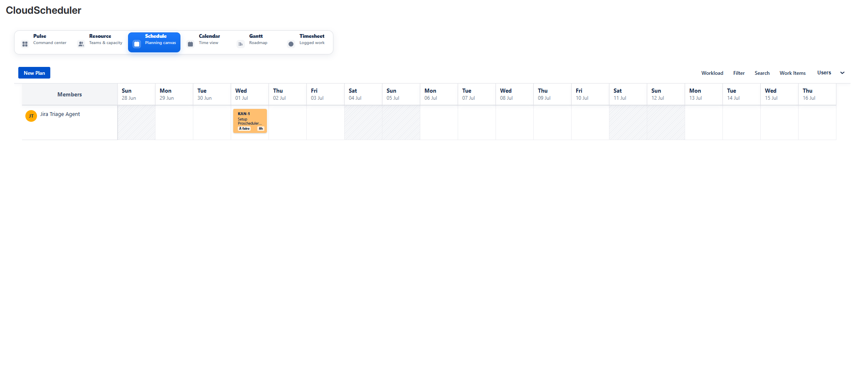868x379 pixels.
Task: Select the Thu 09 Jul column header
Action: point(552,94)
